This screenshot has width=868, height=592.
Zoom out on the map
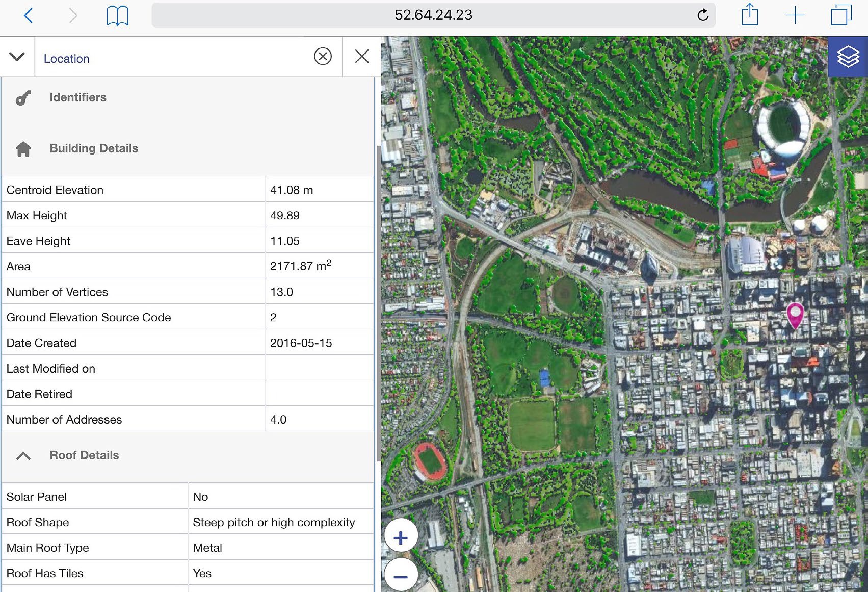(401, 575)
